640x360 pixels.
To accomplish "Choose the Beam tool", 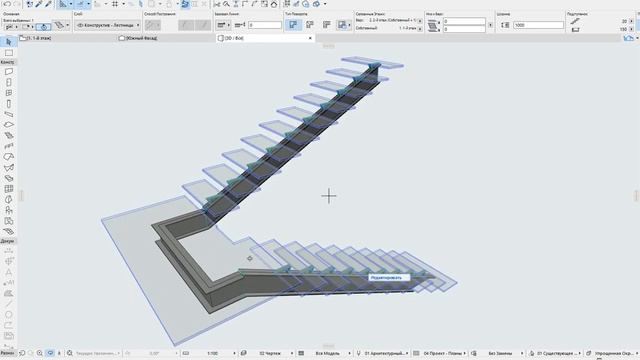I will [9, 114].
